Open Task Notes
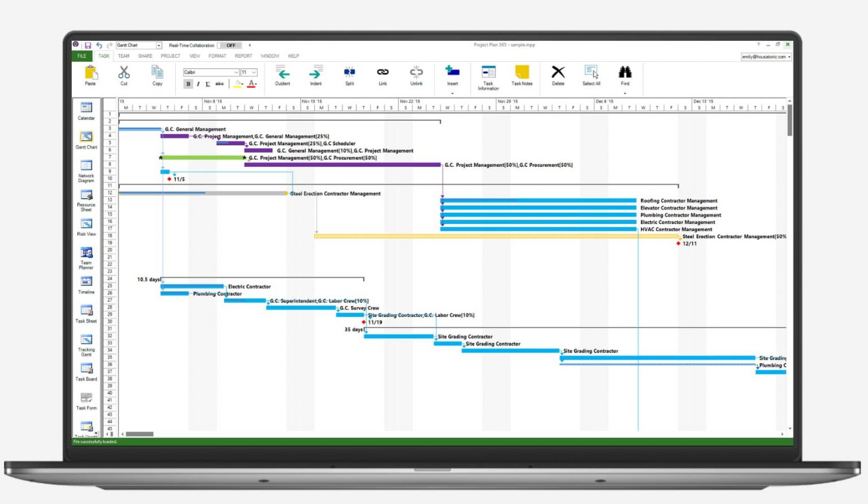The image size is (868, 504). click(521, 76)
